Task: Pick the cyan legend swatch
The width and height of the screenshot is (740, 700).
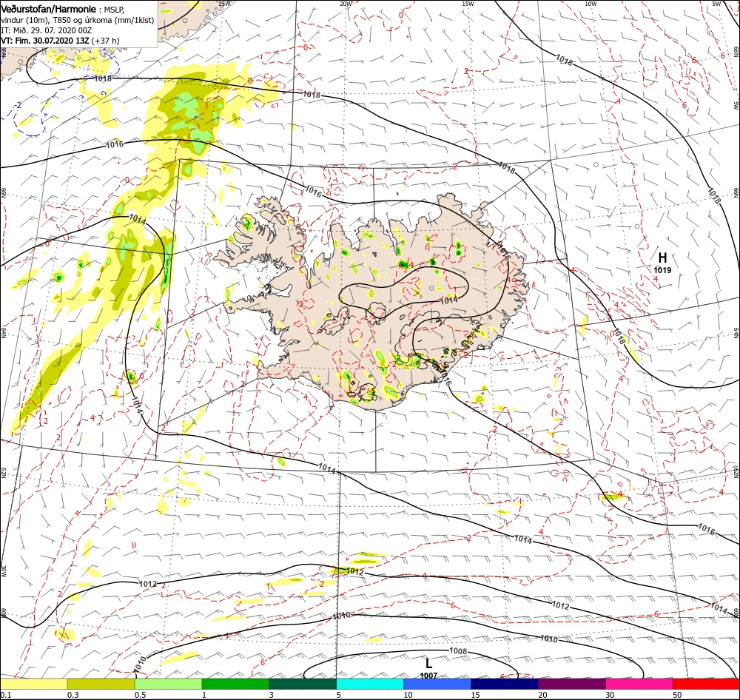Action: (x=370, y=684)
